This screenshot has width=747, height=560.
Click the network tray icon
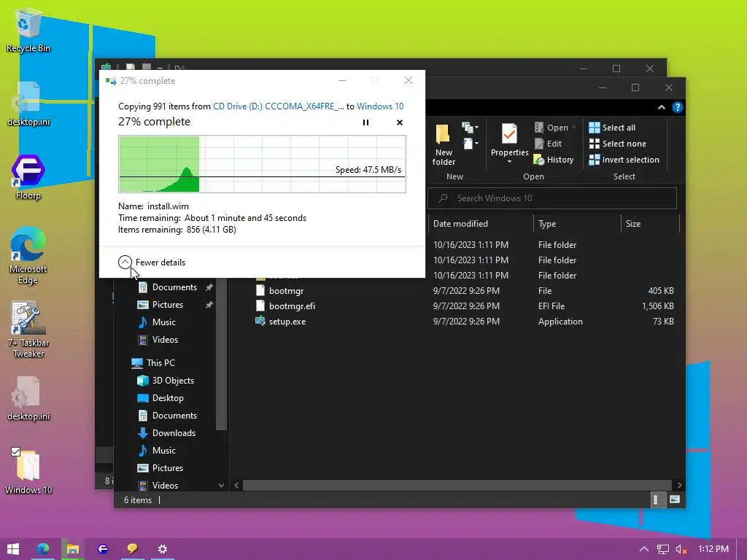coord(662,549)
